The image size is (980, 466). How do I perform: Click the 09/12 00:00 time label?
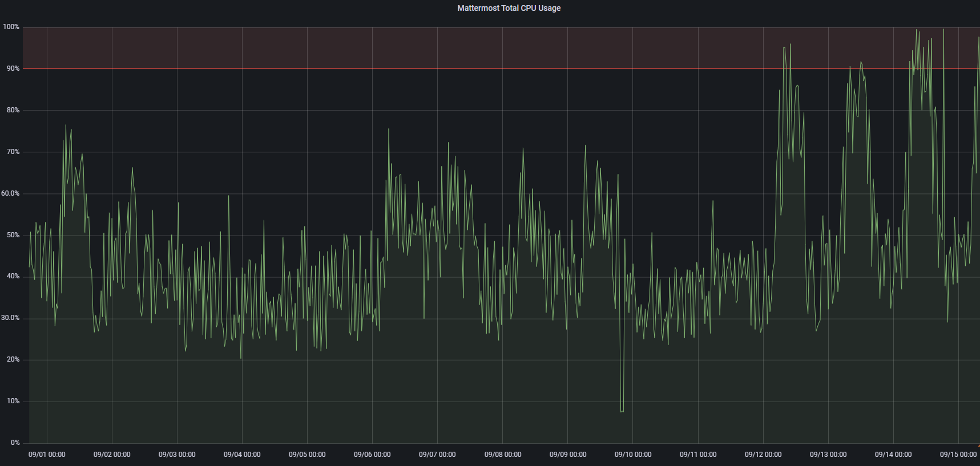point(763,455)
